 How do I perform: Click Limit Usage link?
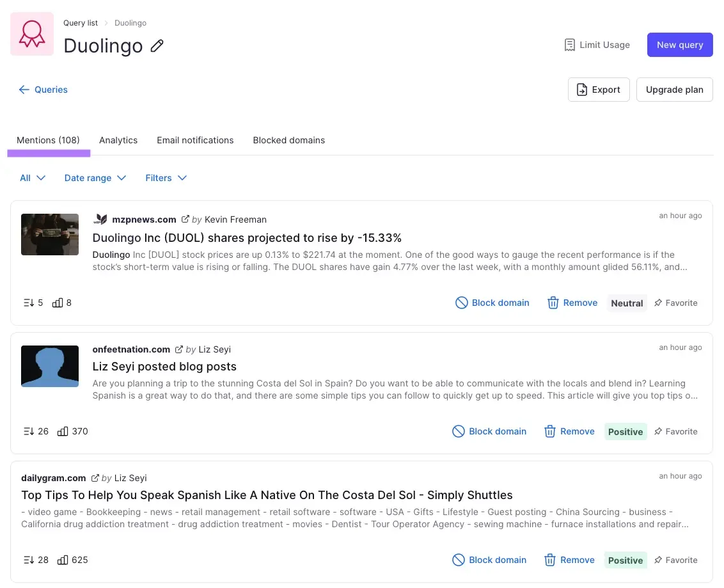tap(597, 45)
